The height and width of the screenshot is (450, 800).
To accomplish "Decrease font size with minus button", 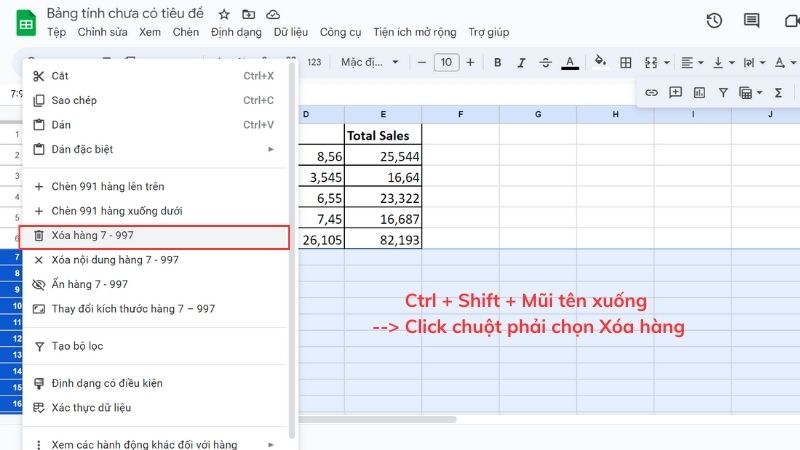I will [x=421, y=62].
